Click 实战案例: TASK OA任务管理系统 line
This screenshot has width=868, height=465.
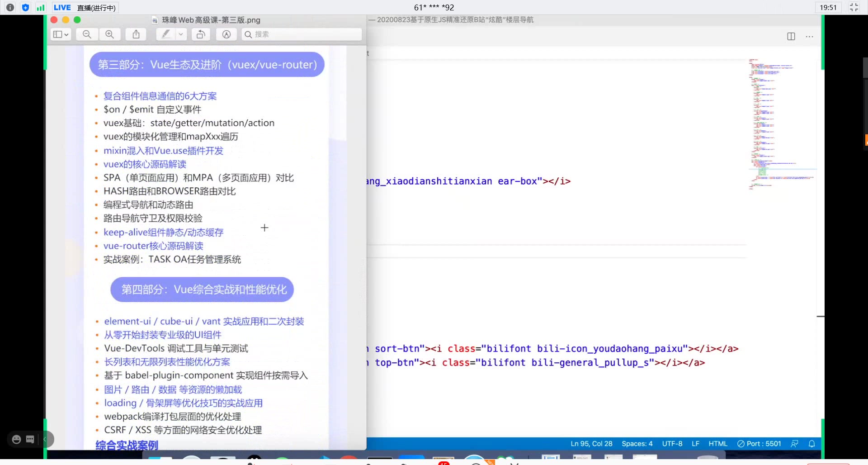[x=172, y=260]
